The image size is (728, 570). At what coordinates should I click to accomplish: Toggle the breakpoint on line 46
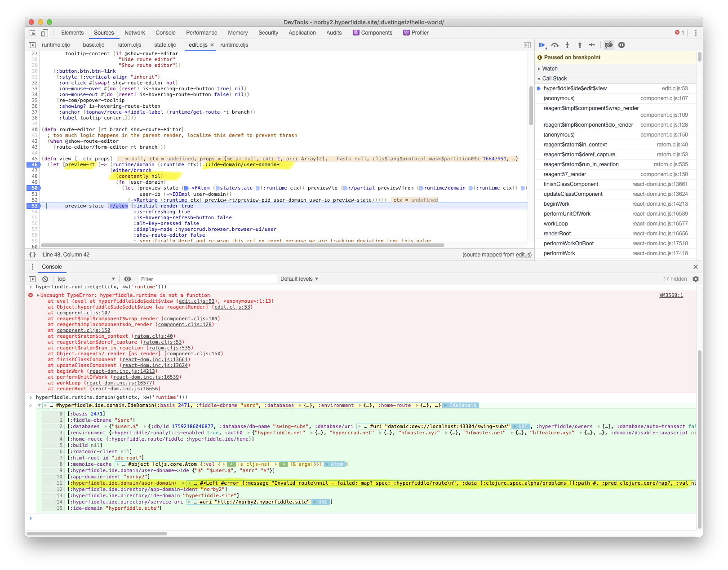34,165
